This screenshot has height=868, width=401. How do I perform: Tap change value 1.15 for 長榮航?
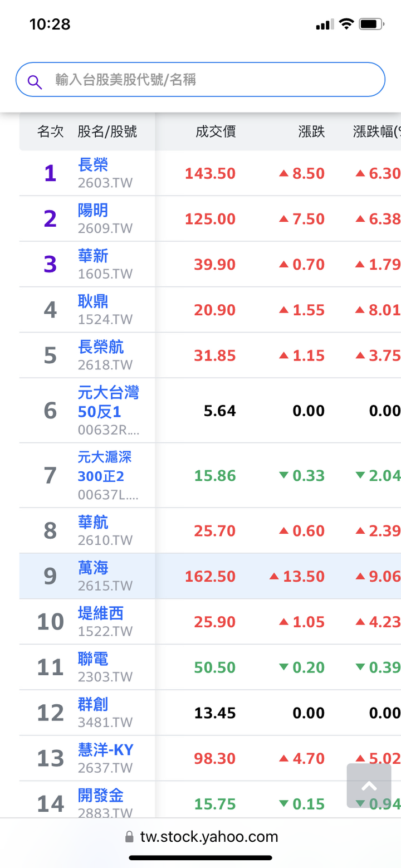pyautogui.click(x=309, y=357)
